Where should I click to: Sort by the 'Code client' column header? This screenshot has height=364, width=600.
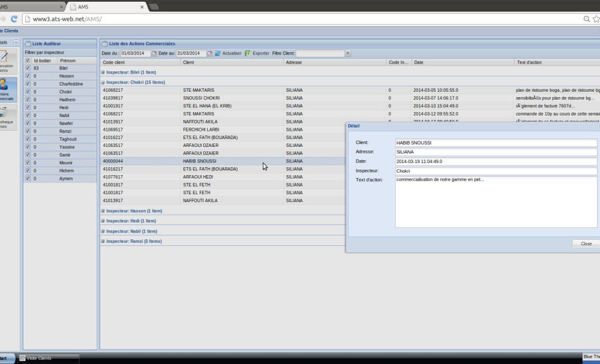pyautogui.click(x=139, y=62)
